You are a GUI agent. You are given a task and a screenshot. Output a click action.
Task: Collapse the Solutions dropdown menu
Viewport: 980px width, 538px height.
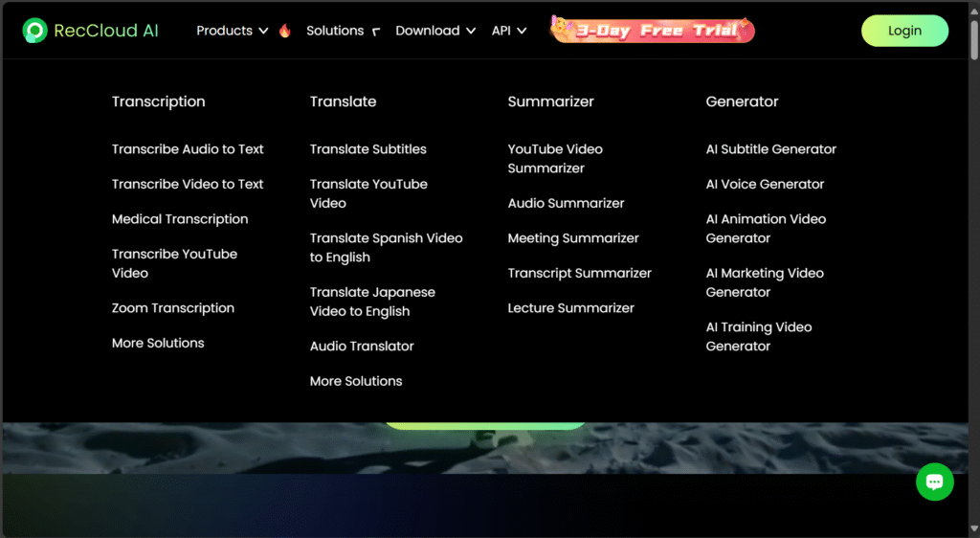343,31
